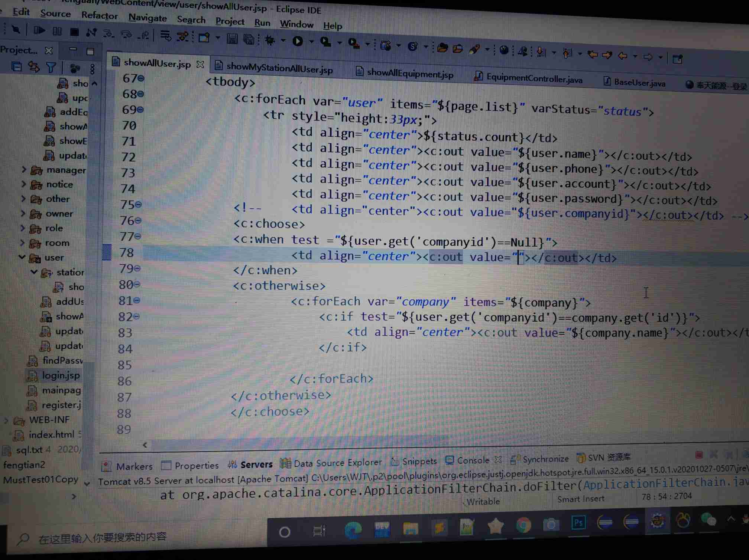Click the Project Explorer filter funnel icon
The width and height of the screenshot is (749, 560).
(x=51, y=67)
